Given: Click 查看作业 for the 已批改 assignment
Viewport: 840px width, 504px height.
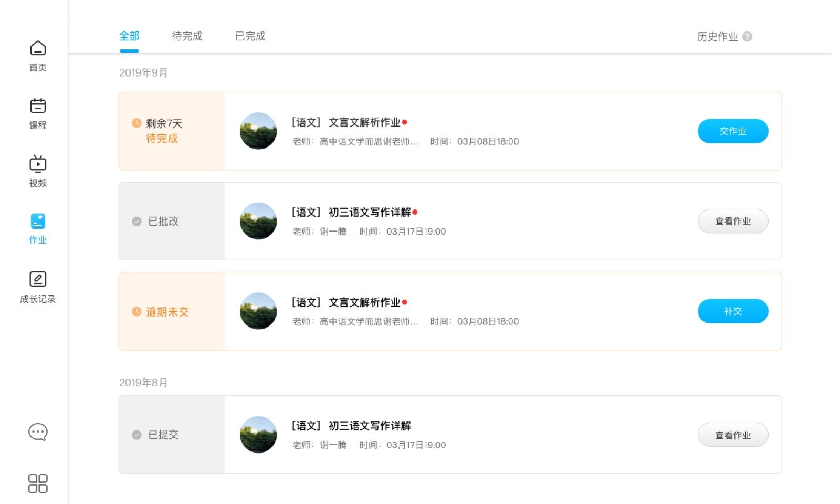Looking at the screenshot, I should [x=732, y=222].
